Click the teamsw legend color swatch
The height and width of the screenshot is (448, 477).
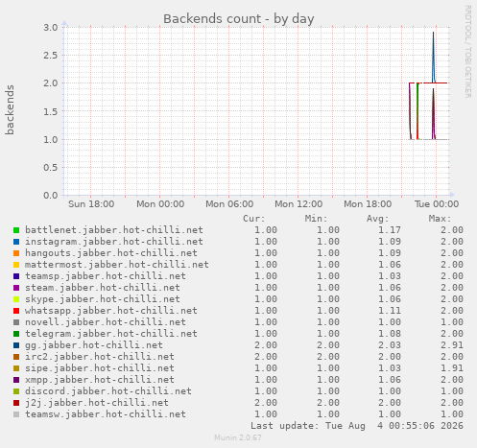pyautogui.click(x=16, y=414)
